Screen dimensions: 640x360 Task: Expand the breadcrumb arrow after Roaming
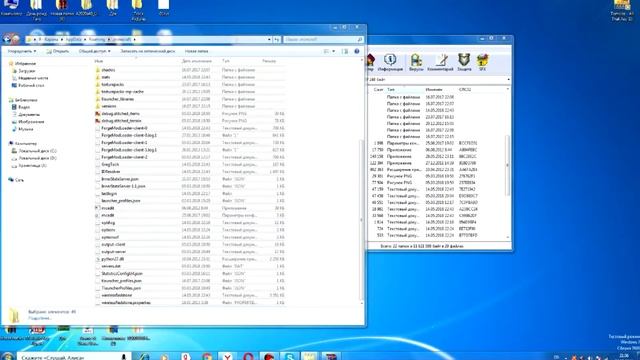point(109,40)
